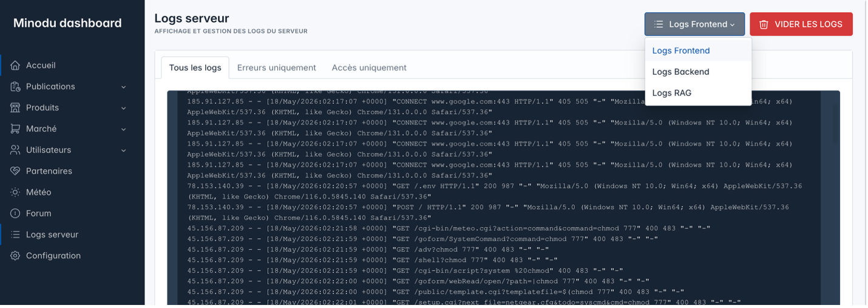
Task: Expand the Produits submenu chevron
Action: [123, 108]
